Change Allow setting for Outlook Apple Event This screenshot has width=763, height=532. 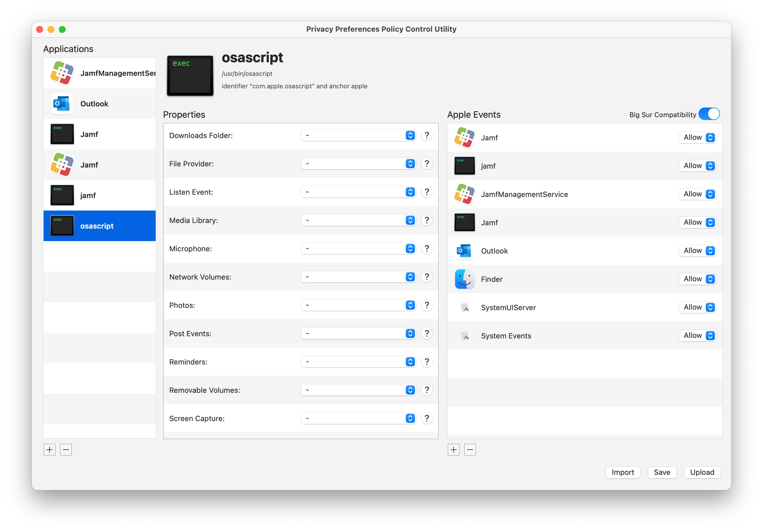pyautogui.click(x=697, y=250)
